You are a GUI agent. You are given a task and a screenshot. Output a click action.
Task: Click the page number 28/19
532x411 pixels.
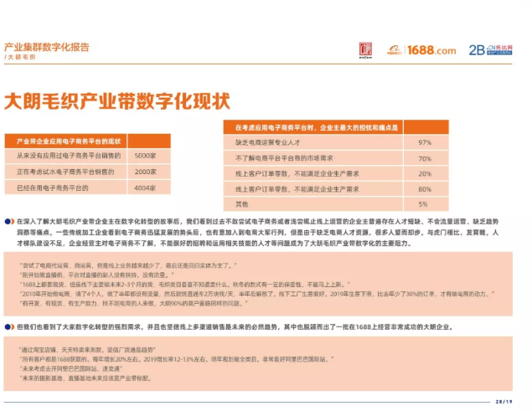(x=507, y=400)
